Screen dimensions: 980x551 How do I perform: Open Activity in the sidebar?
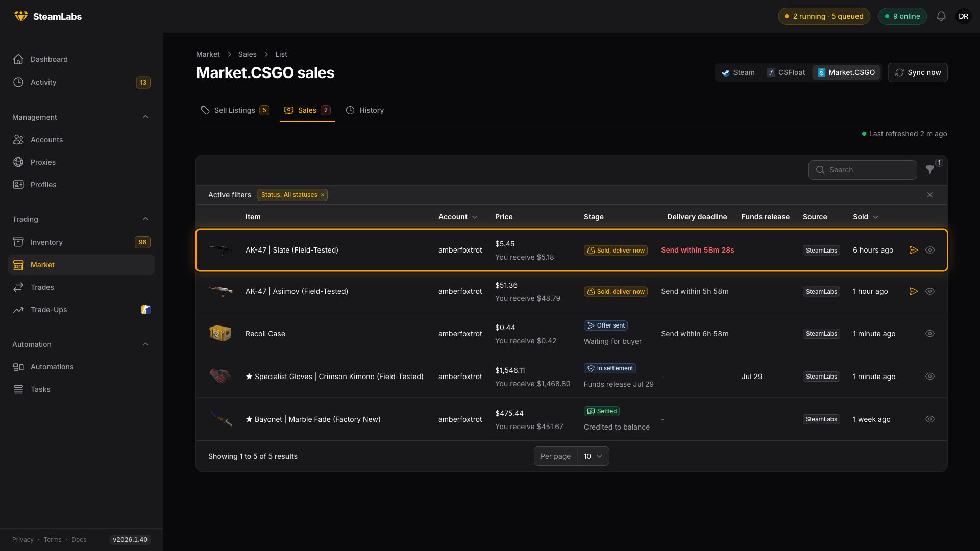[82, 82]
